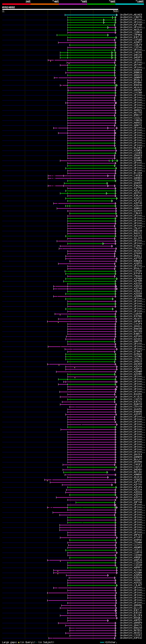
Task: Select hit label UniRef100_Q2USB0
Action: (131, 374)
